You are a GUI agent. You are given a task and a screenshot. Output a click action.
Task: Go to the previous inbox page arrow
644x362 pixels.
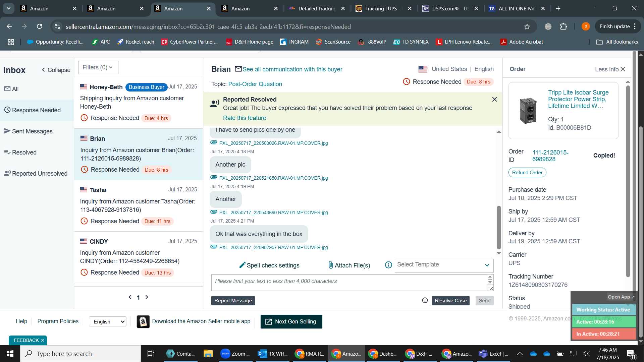click(x=130, y=297)
